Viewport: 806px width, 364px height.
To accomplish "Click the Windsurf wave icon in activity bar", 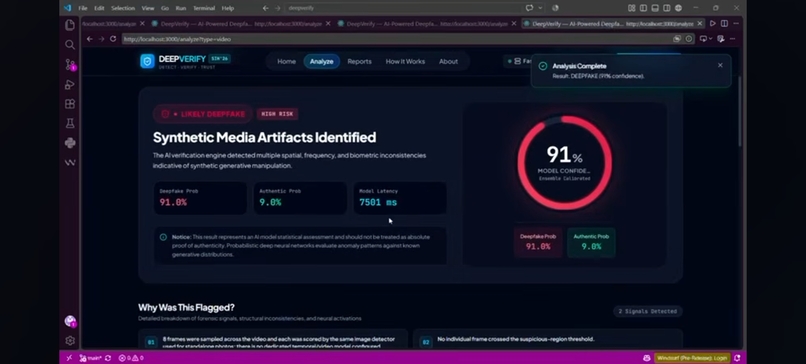I will click(70, 162).
